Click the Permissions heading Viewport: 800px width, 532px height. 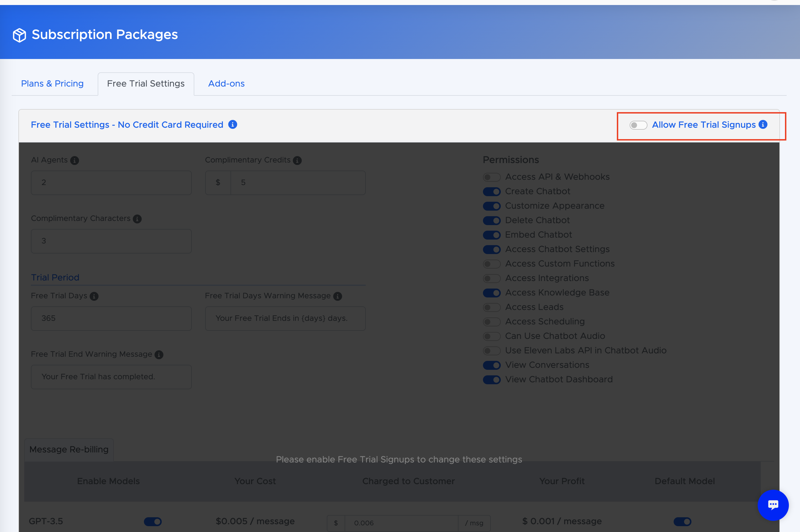511,160
